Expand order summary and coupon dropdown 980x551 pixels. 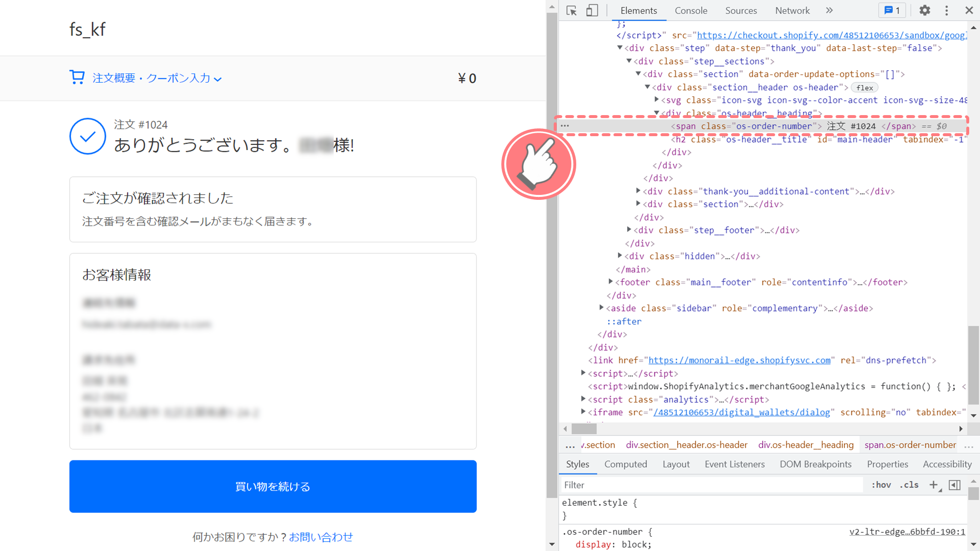(x=157, y=78)
